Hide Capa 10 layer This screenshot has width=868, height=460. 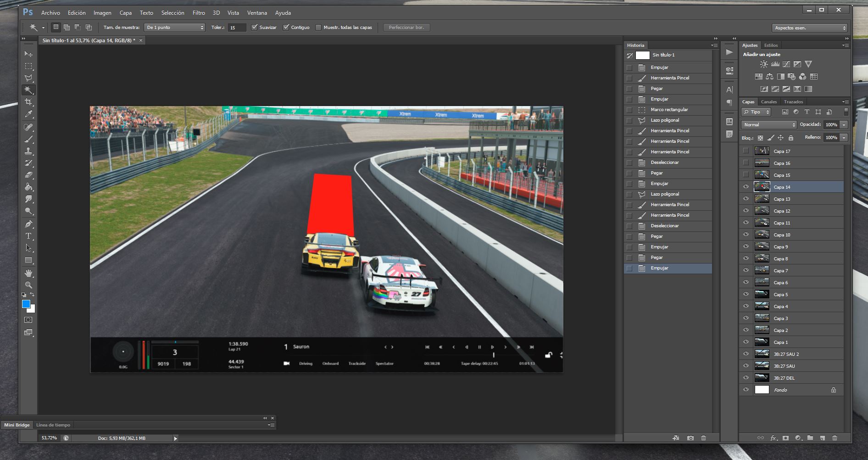click(x=746, y=235)
